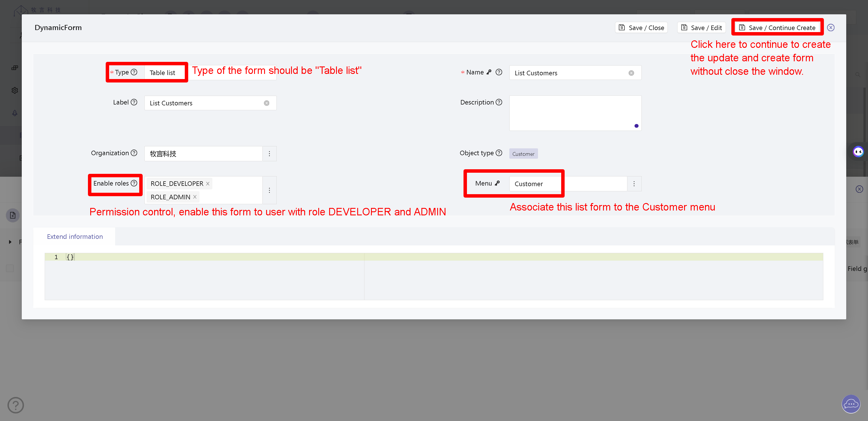
Task: Remove the ROLE_ADMIN role chip
Action: [x=195, y=197]
